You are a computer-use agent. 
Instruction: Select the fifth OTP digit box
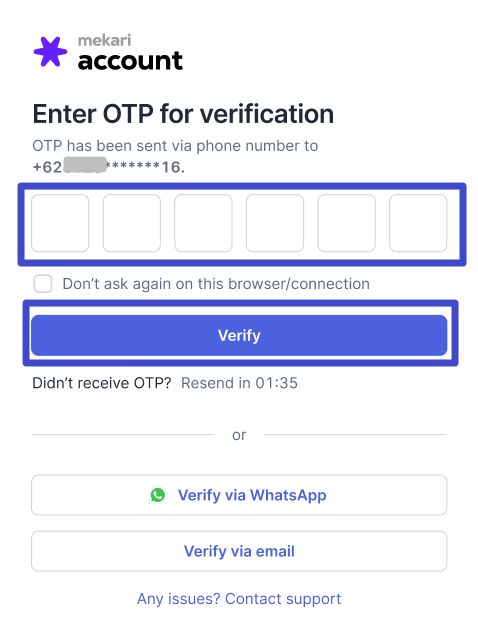pyautogui.click(x=346, y=223)
